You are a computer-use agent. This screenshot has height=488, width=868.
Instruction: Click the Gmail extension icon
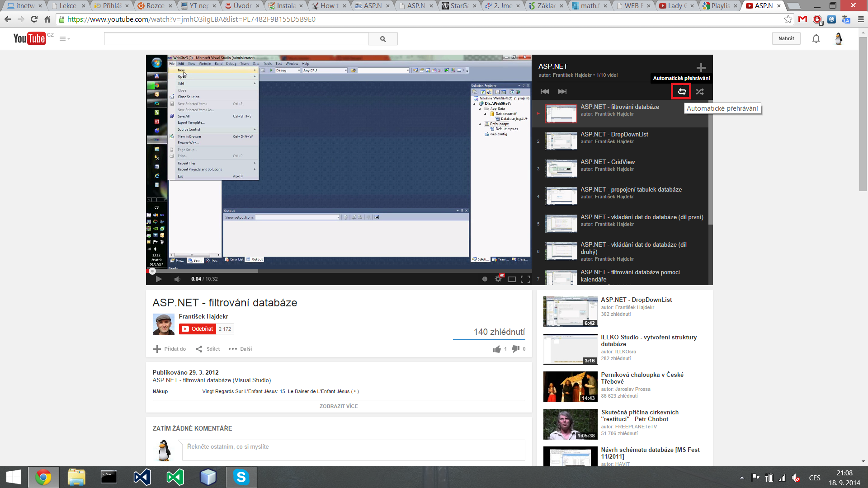tap(803, 19)
